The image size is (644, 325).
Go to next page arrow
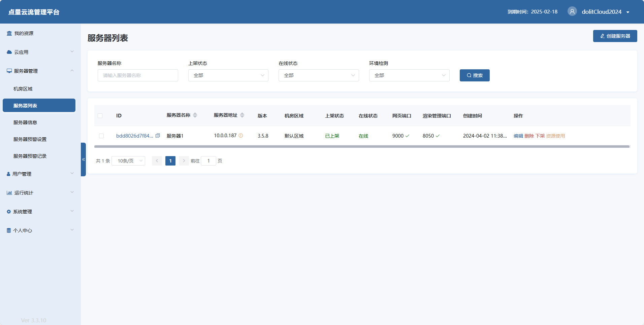[184, 161]
